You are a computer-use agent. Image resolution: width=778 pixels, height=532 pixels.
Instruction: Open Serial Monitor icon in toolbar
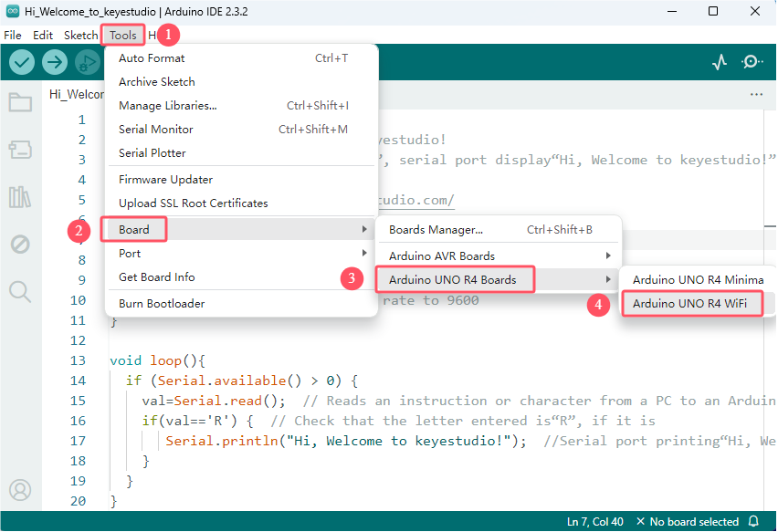click(752, 62)
